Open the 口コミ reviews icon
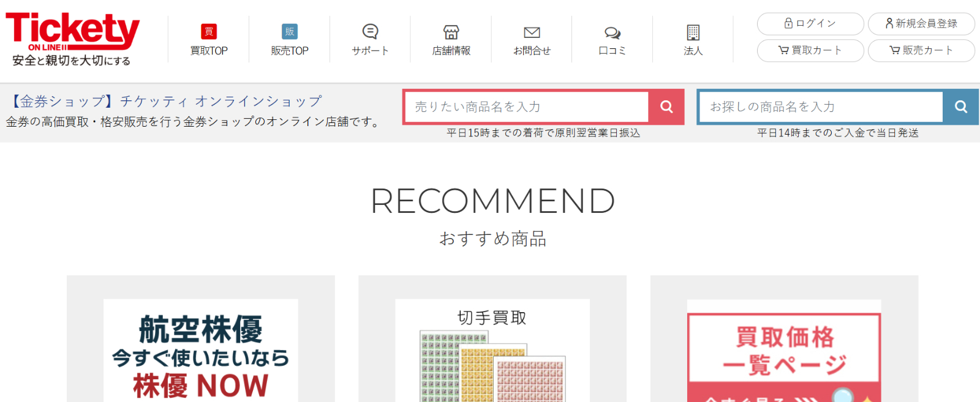Viewport: 980px width, 402px height. [x=612, y=32]
